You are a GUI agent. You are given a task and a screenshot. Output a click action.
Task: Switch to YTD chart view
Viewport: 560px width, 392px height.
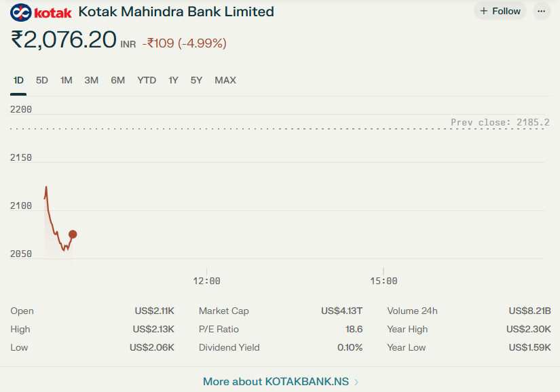pyautogui.click(x=147, y=80)
